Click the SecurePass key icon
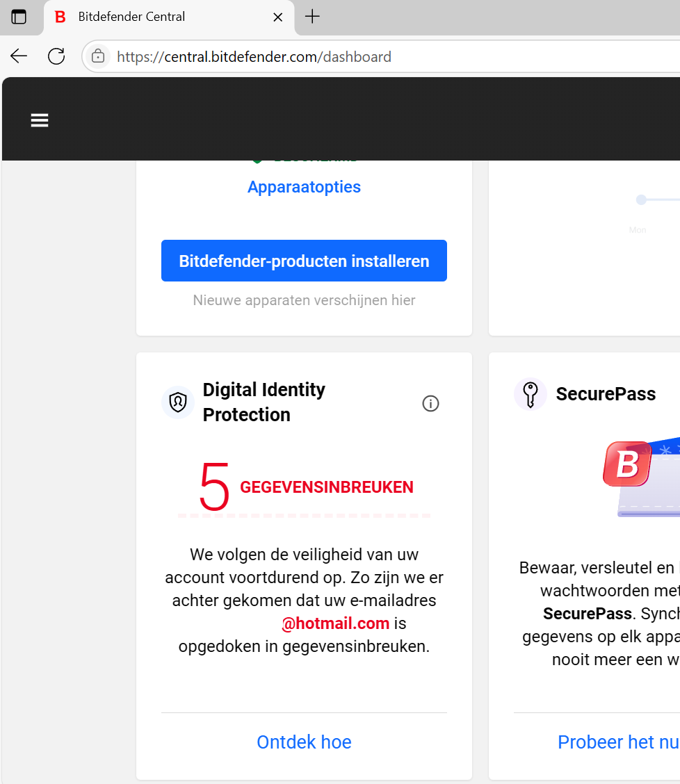 (x=531, y=394)
